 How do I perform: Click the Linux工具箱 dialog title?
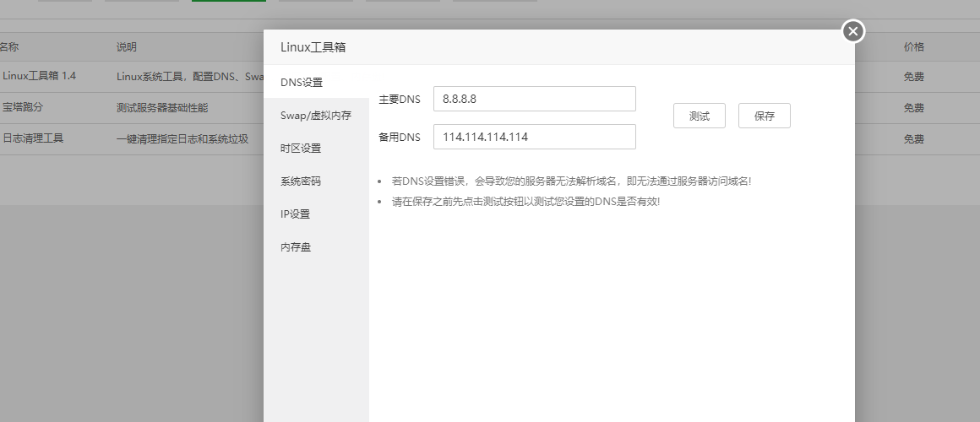click(313, 47)
